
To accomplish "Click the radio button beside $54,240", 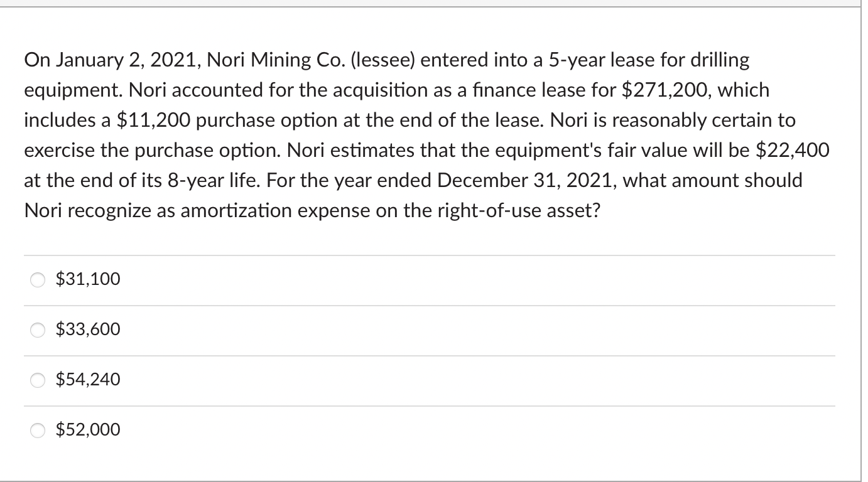I will 38,380.
